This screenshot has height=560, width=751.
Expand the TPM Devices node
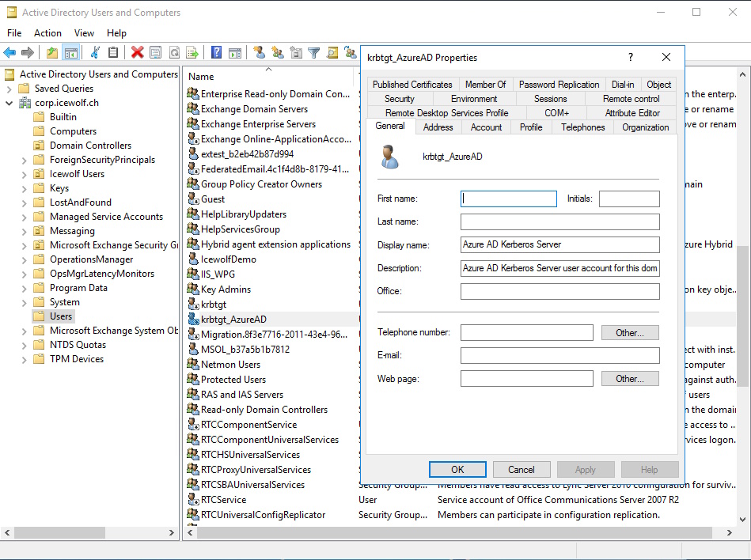24,359
